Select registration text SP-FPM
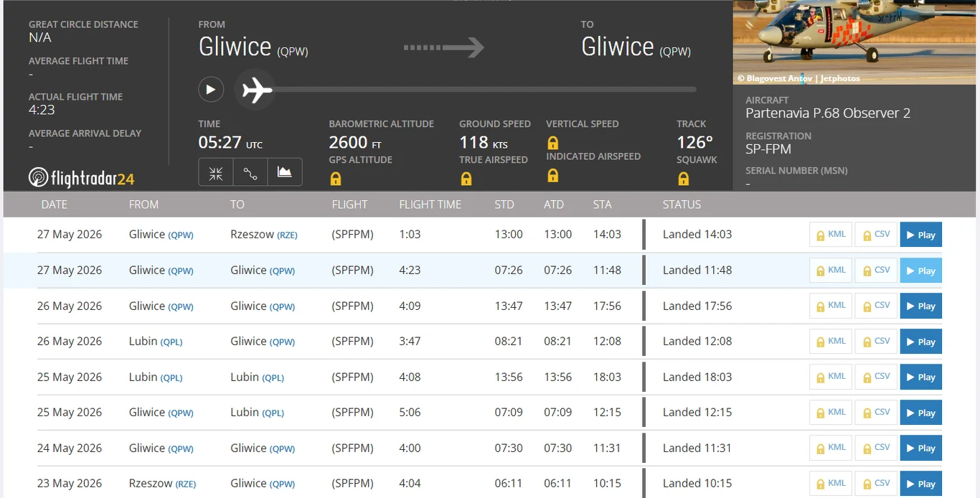The width and height of the screenshot is (980, 498). point(768,149)
